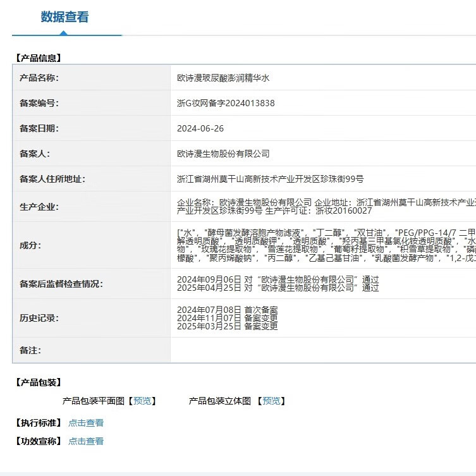476x476 pixels.
Task: Click the 【执行标准】 heading
Action: (x=39, y=423)
